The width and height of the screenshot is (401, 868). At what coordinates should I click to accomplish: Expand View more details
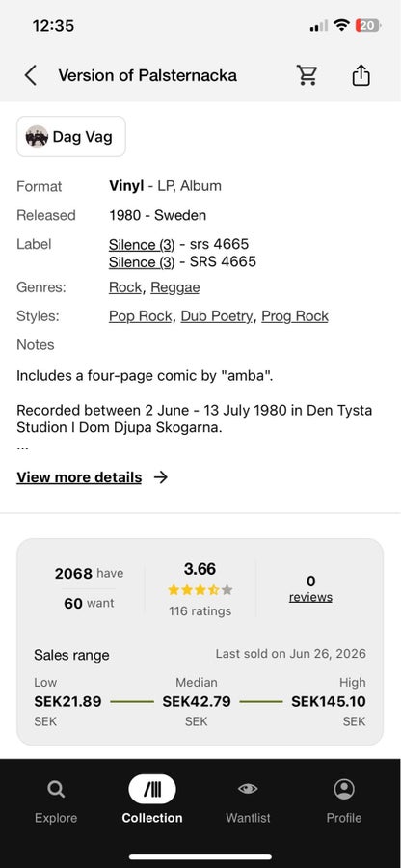pyautogui.click(x=79, y=477)
